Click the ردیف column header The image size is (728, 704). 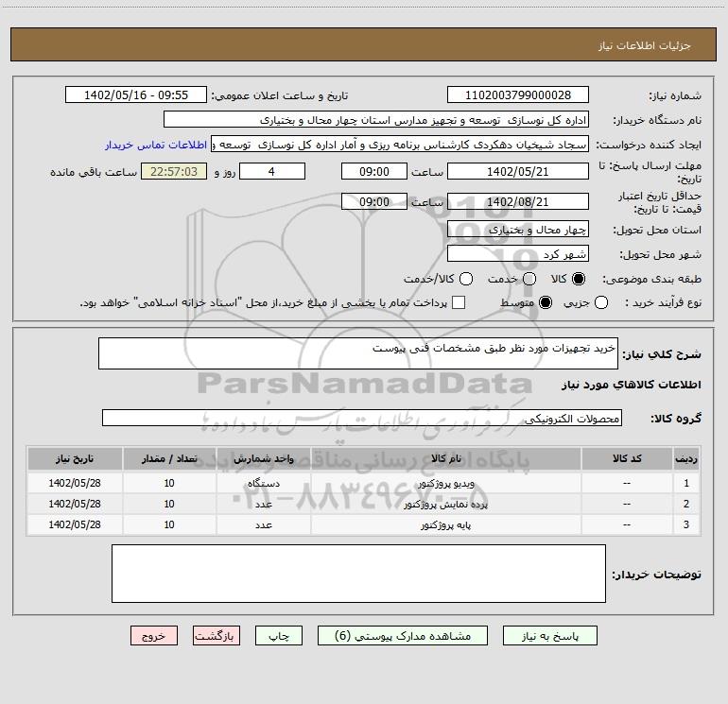686,459
